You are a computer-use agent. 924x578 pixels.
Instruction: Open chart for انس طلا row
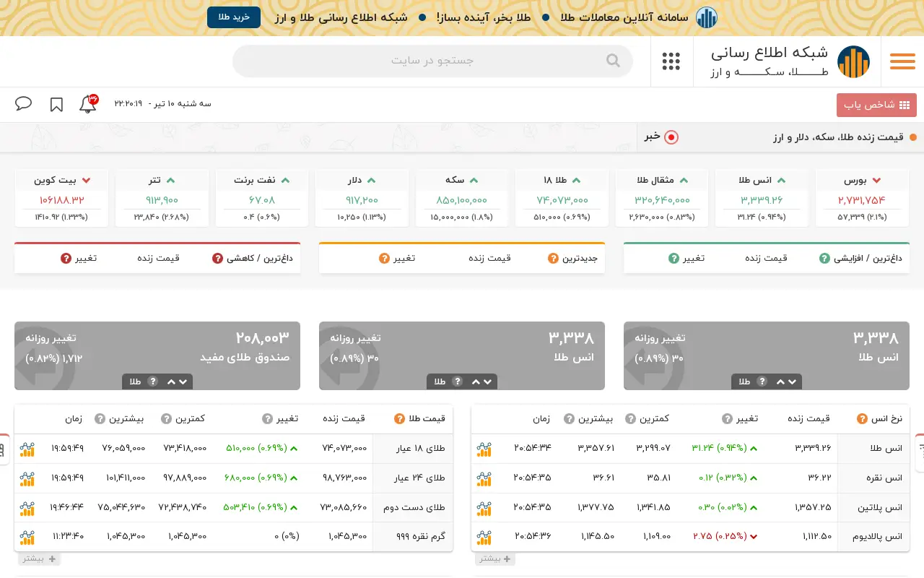coord(484,449)
